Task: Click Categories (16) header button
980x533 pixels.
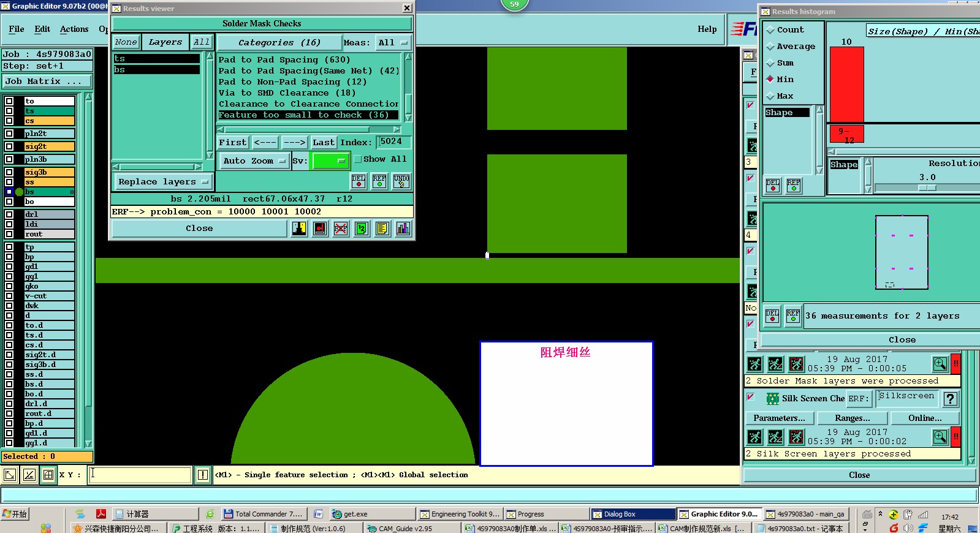Action: point(279,42)
